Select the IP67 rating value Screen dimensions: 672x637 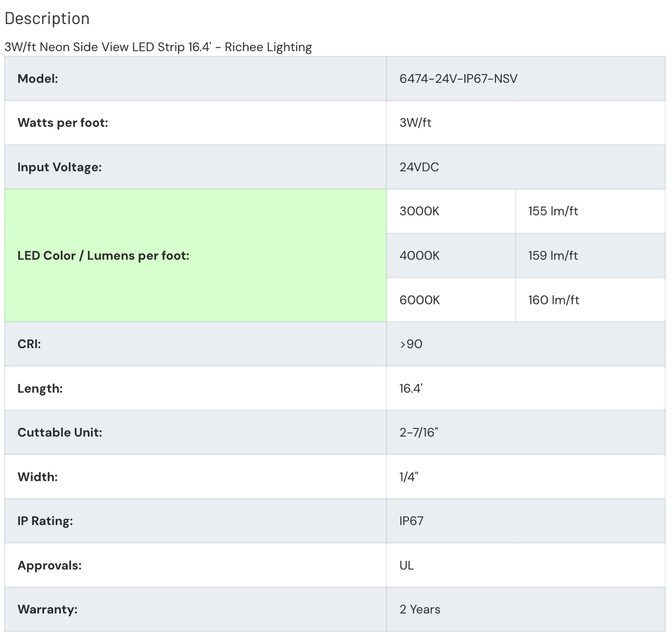point(411,521)
